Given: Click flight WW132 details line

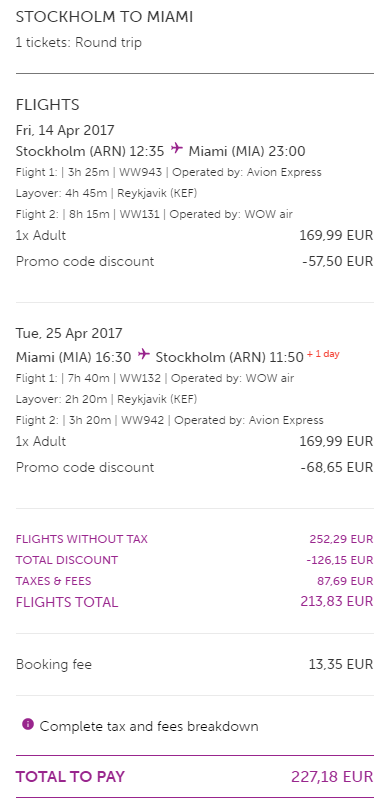Looking at the screenshot, I should coord(155,378).
